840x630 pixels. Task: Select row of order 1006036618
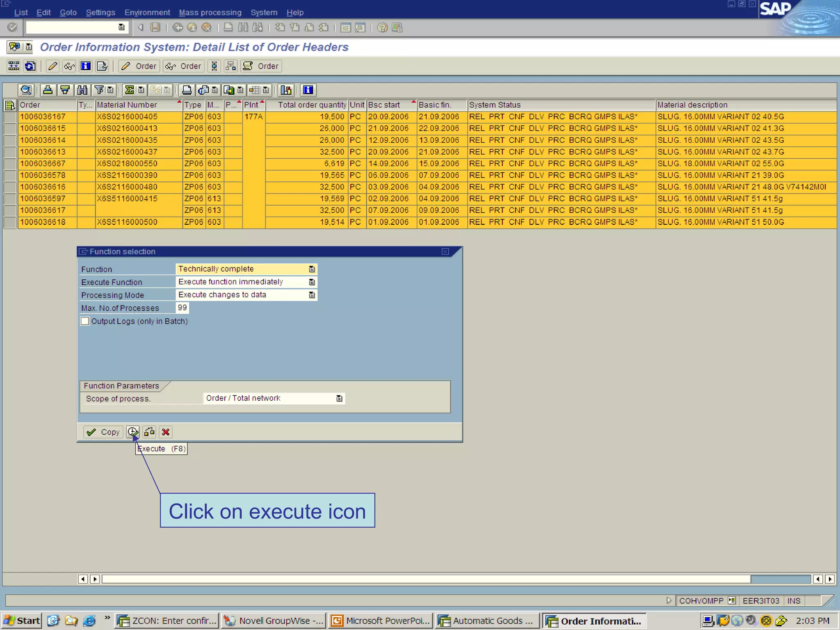[10, 222]
